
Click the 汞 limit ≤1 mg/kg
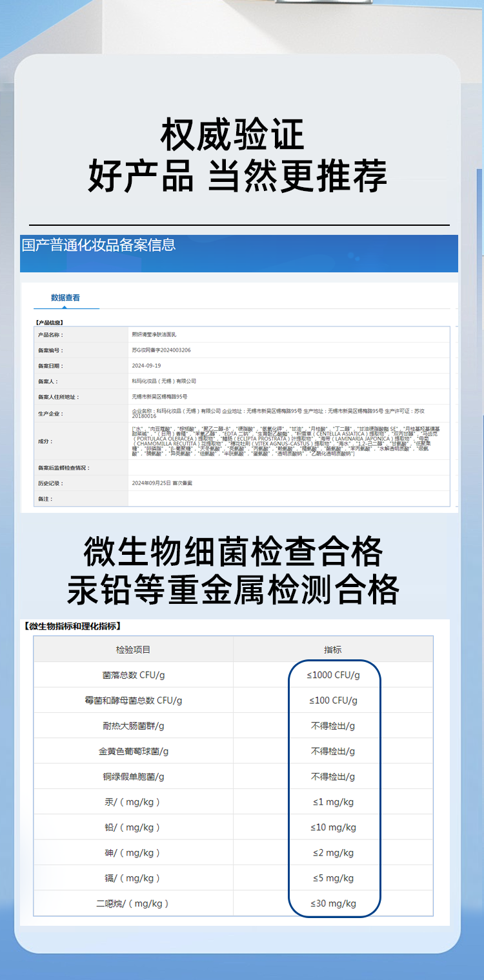(333, 802)
